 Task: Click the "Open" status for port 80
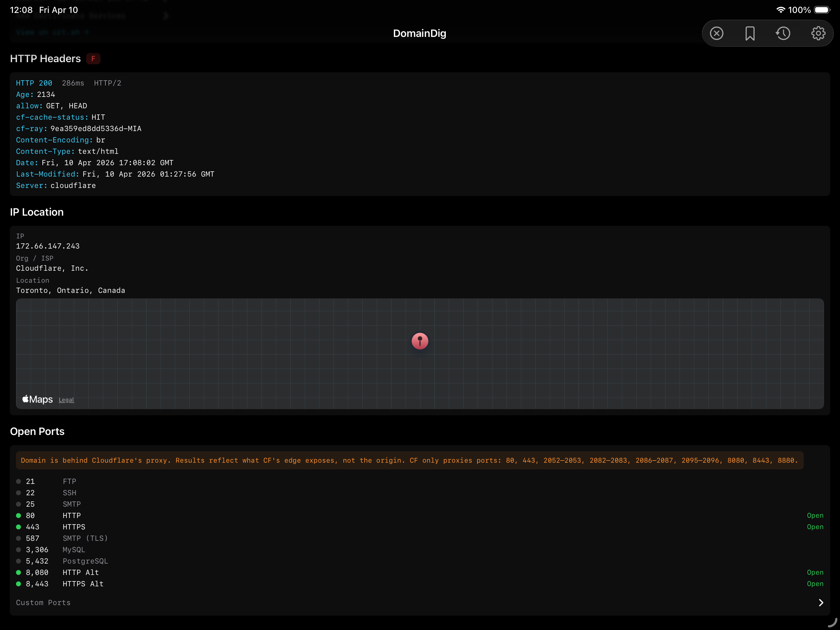click(815, 515)
